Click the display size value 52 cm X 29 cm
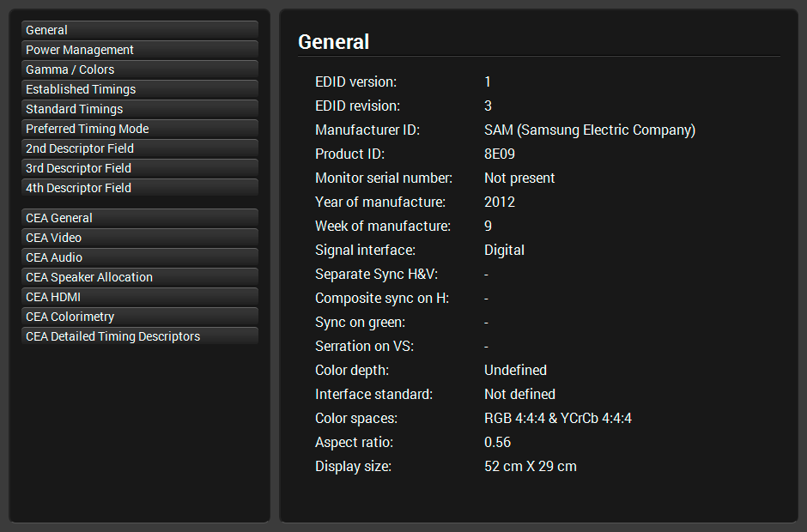The width and height of the screenshot is (807, 532). [530, 467]
